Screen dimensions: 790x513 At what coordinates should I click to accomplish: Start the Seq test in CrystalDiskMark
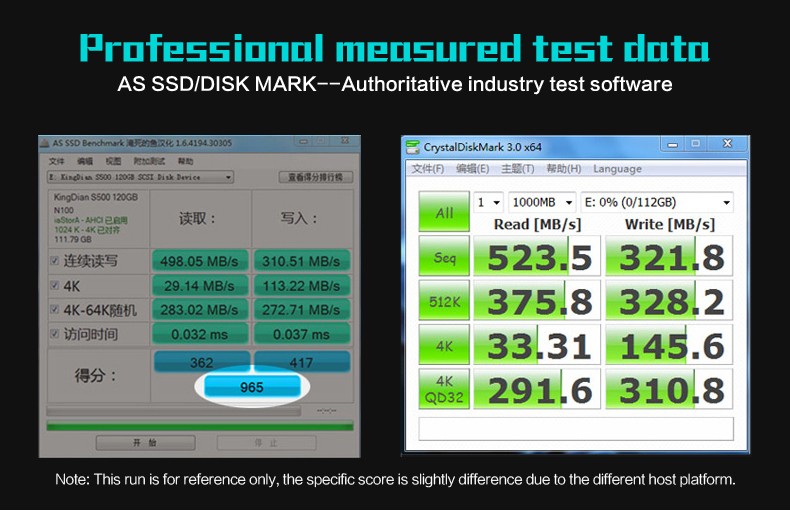coord(444,256)
